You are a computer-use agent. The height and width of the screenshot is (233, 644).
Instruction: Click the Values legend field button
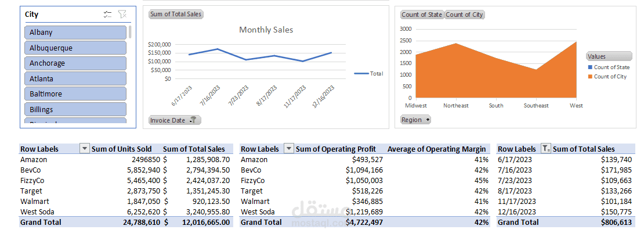(609, 56)
